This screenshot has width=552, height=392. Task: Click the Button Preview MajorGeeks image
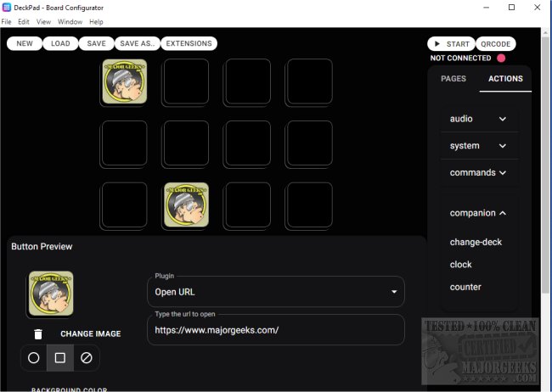[x=51, y=293]
